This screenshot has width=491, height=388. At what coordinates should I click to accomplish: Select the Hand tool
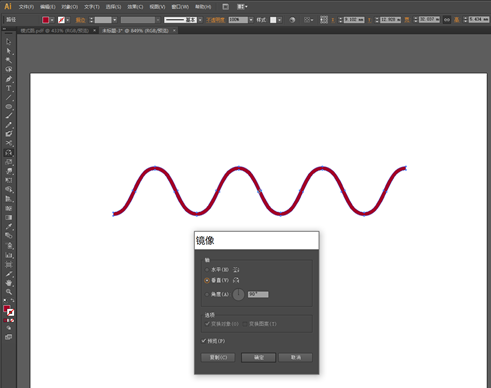pyautogui.click(x=9, y=283)
